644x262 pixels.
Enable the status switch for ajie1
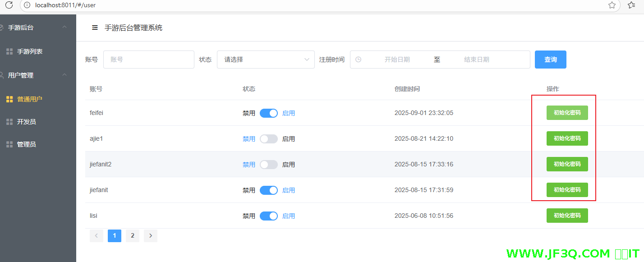point(268,139)
